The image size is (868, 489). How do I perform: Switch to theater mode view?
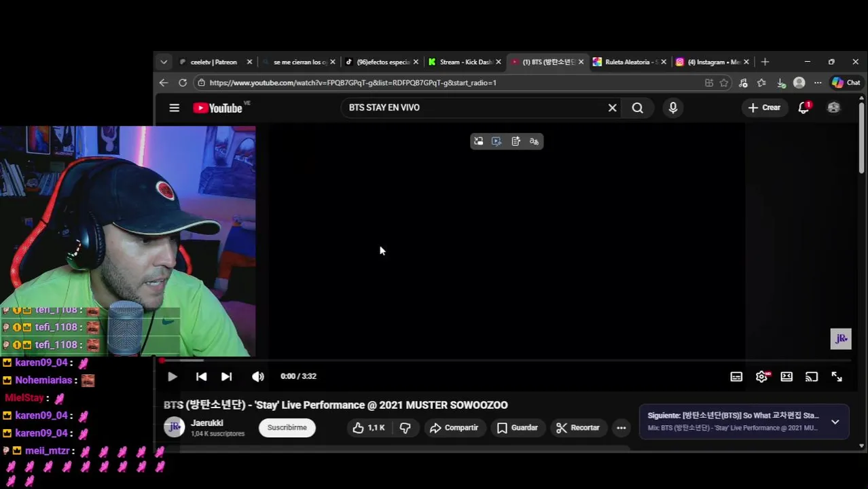[786, 377]
